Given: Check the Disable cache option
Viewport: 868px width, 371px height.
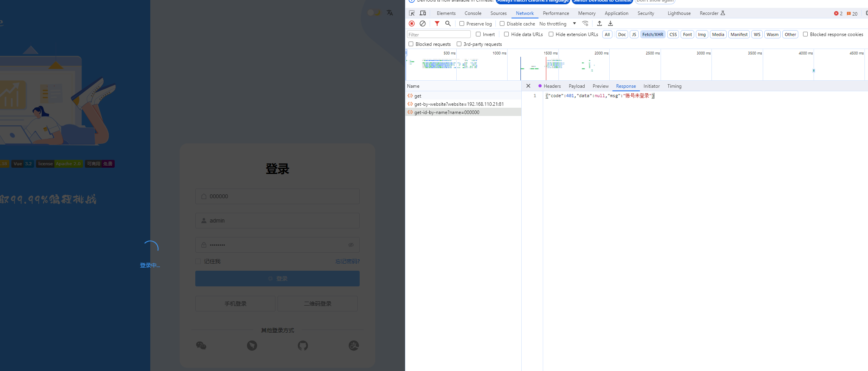Looking at the screenshot, I should click(502, 24).
